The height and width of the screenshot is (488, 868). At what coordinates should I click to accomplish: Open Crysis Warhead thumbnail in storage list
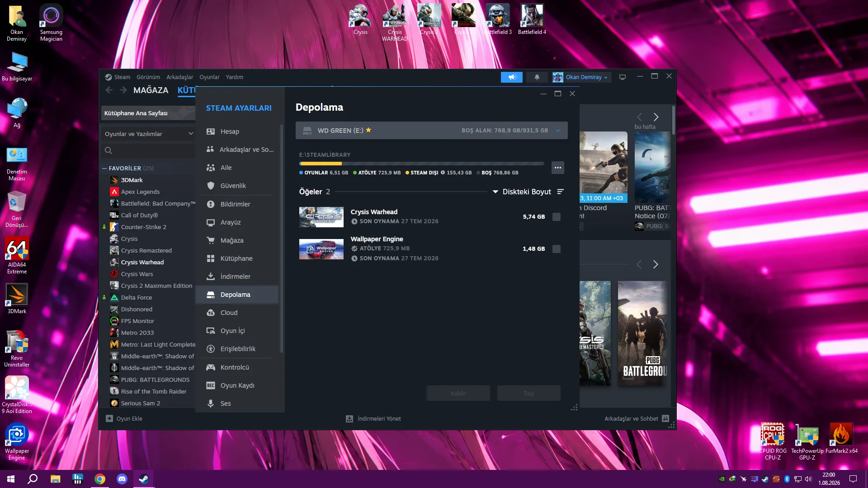[x=321, y=217]
